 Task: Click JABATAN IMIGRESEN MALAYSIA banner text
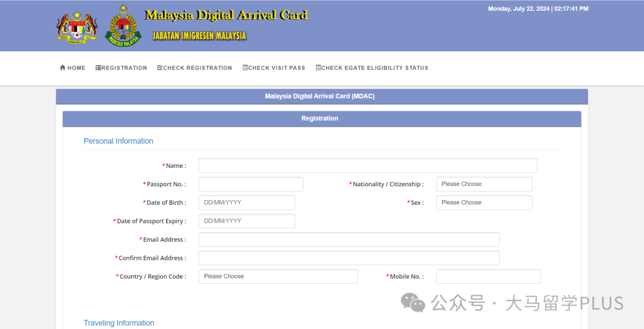pos(200,36)
